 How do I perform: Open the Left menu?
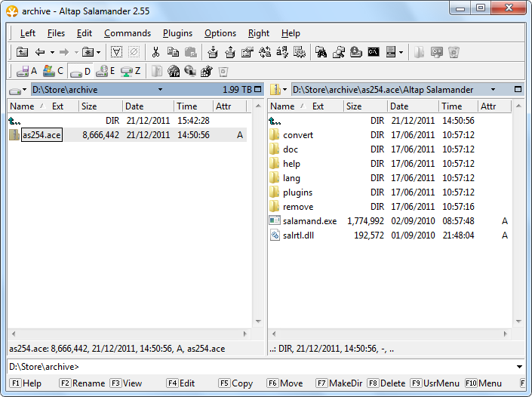27,33
